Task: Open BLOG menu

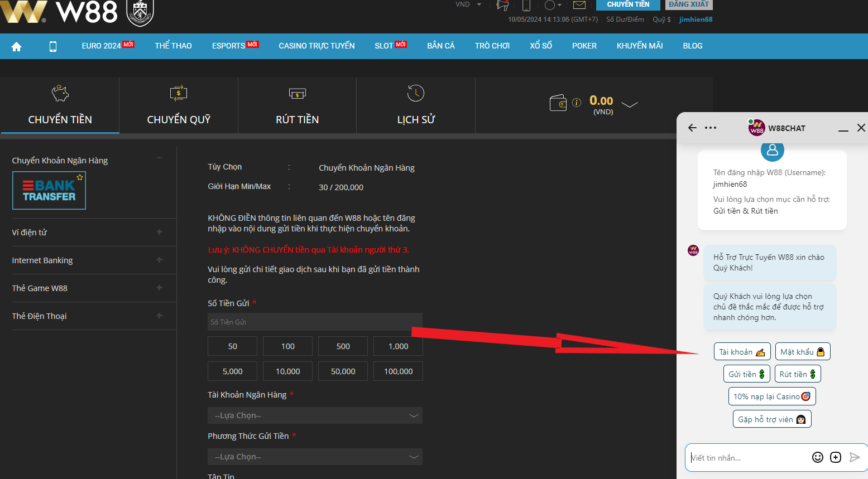Action: pos(692,46)
